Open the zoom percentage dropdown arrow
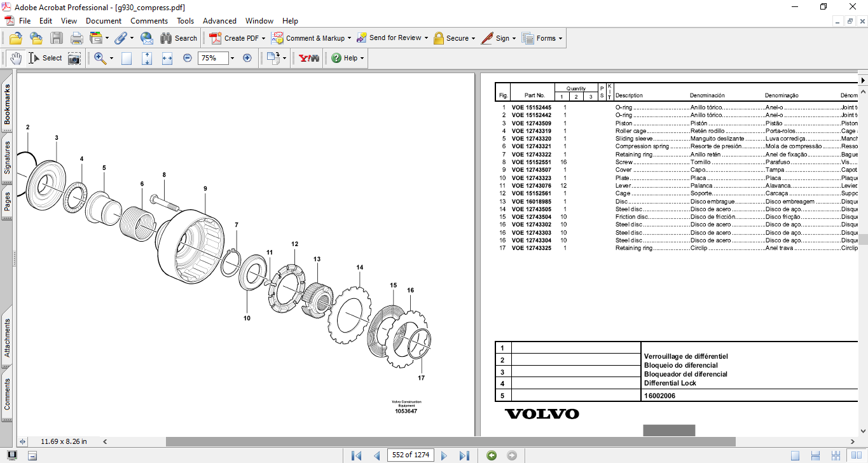This screenshot has height=463, width=868. [232, 58]
